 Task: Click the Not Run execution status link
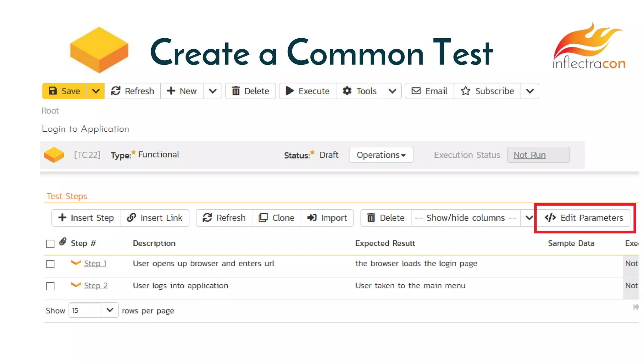coord(530,155)
